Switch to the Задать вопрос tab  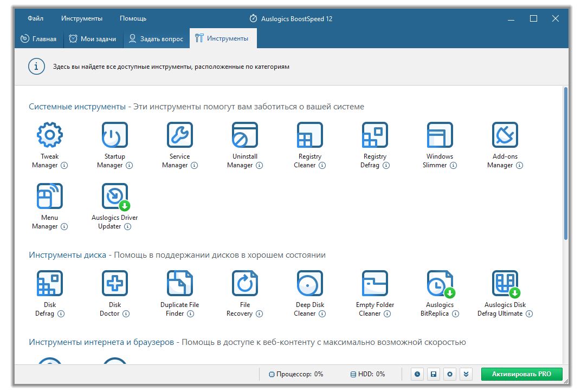click(x=156, y=38)
